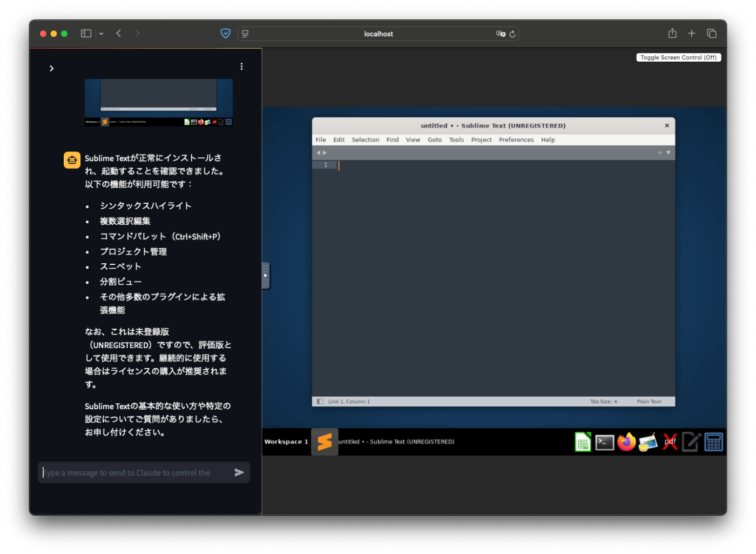The width and height of the screenshot is (756, 554).
Task: Click the コマンドパレット (Ctrl+Shift+P) text
Action: (160, 237)
